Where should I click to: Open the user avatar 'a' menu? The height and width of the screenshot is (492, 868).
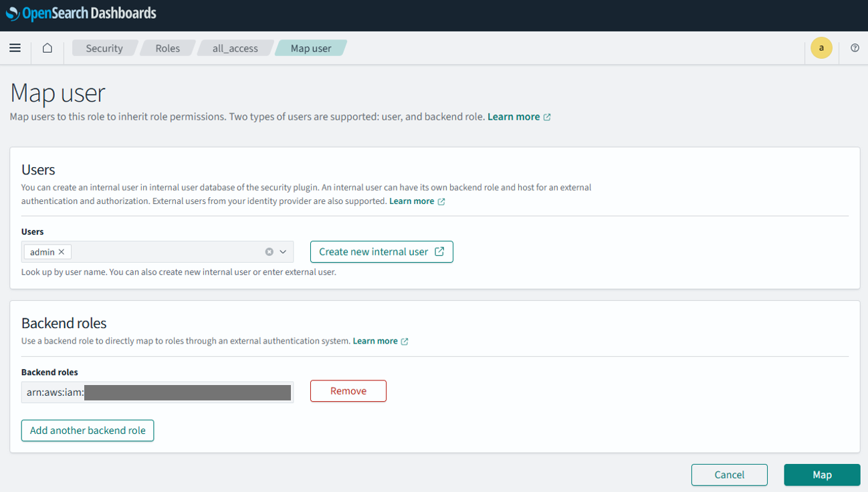pos(821,48)
